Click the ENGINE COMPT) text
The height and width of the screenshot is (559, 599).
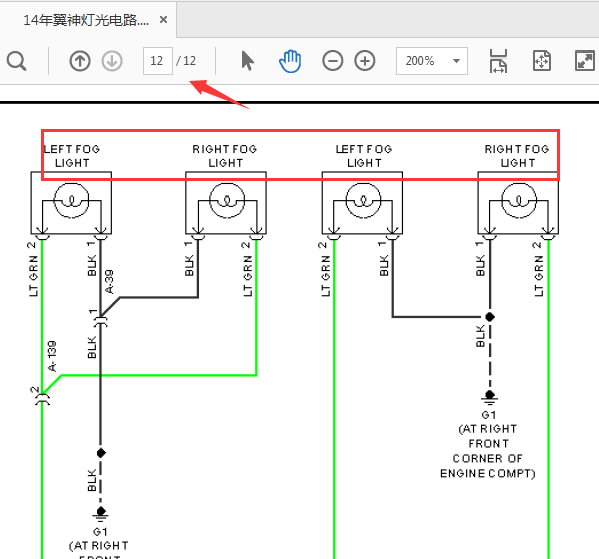tap(488, 474)
